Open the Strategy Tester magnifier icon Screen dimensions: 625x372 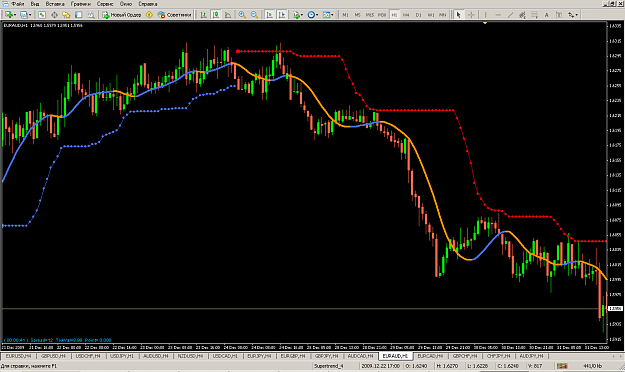[91, 15]
